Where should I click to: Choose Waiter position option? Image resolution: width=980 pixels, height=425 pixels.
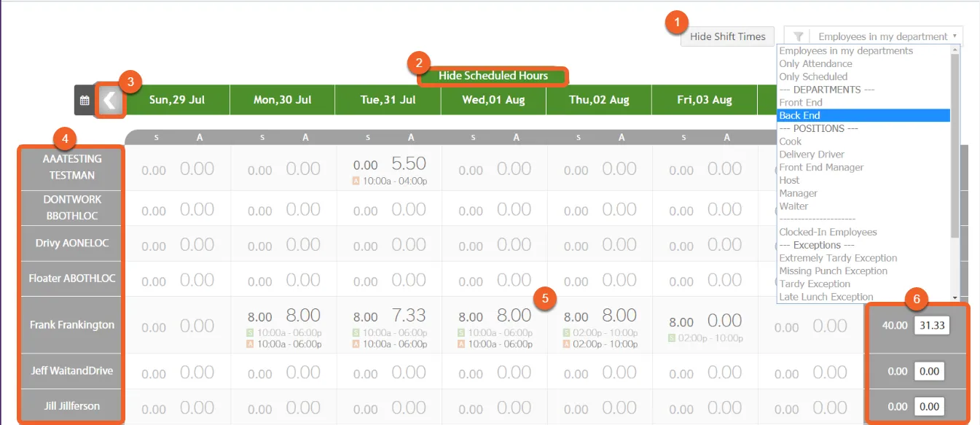coord(793,206)
